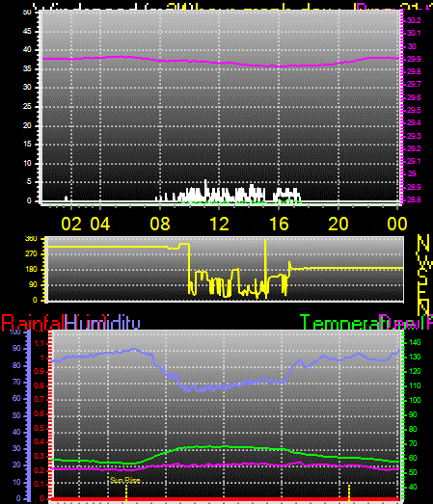The height and width of the screenshot is (504, 433).
Task: Click the yellow dashed sunset marker line
Action: (349, 492)
